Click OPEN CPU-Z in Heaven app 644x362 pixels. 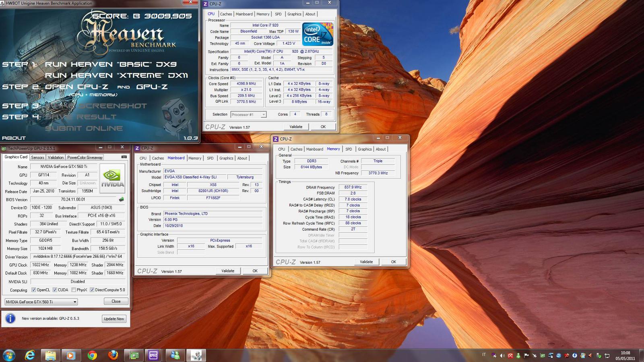(77, 87)
